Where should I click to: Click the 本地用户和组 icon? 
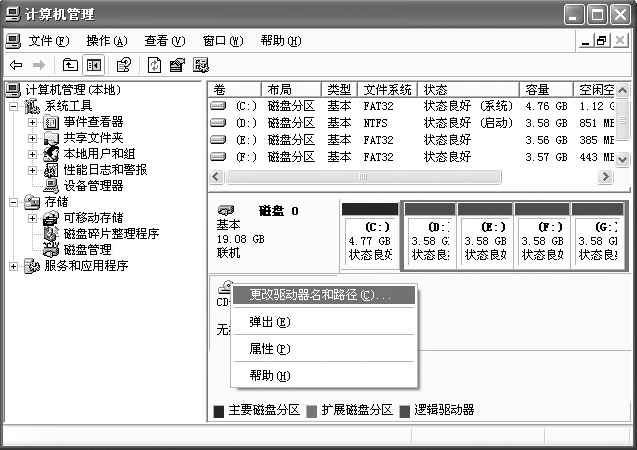click(51, 154)
